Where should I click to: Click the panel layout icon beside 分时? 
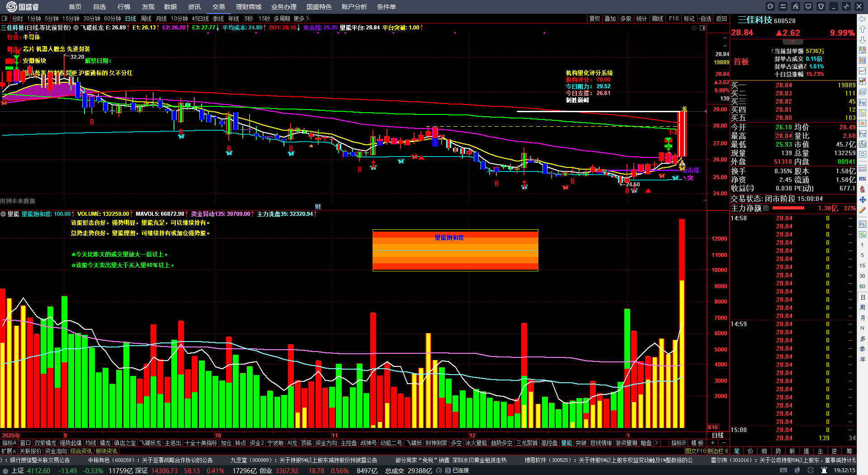pyautogui.click(x=5, y=19)
